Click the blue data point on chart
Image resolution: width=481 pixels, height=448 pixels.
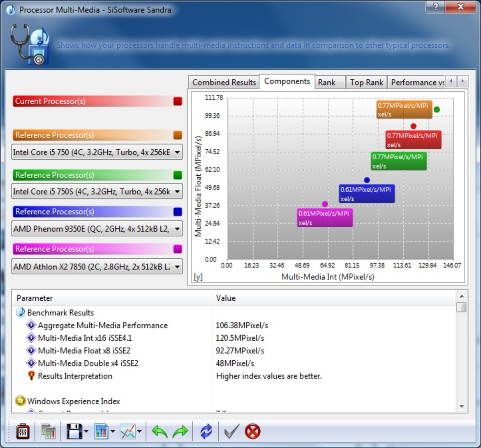point(367,180)
